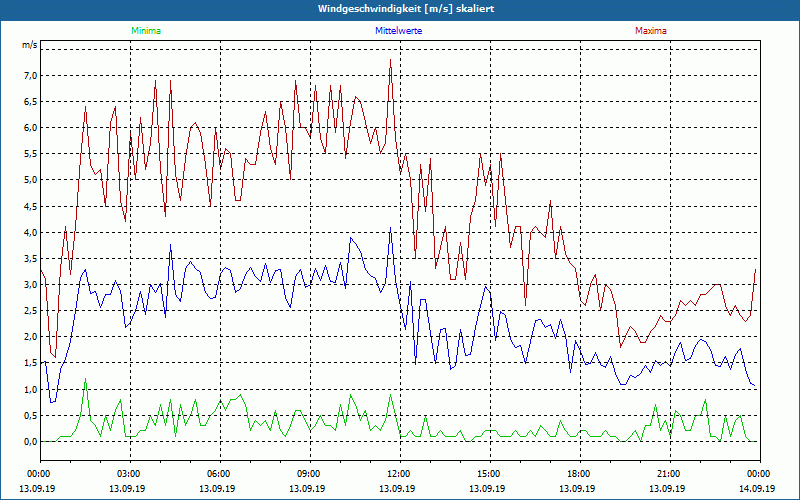
Task: Click the Minima legend label
Action: point(146,31)
